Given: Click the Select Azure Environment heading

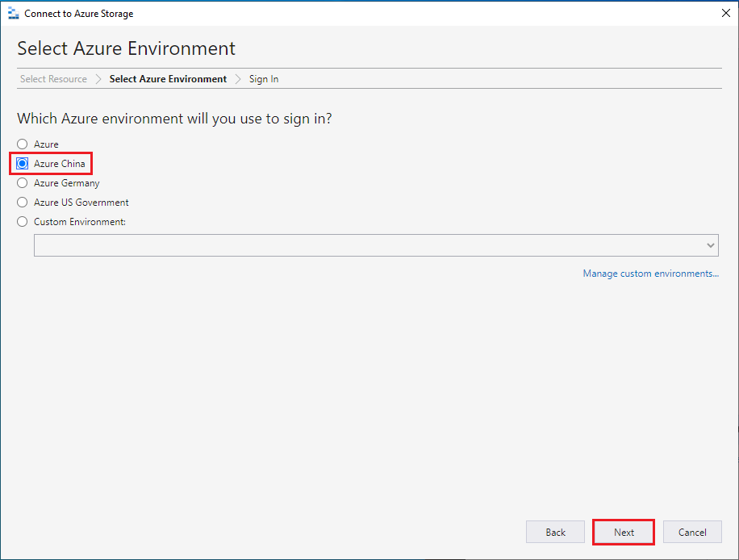Looking at the screenshot, I should pyautogui.click(x=126, y=48).
